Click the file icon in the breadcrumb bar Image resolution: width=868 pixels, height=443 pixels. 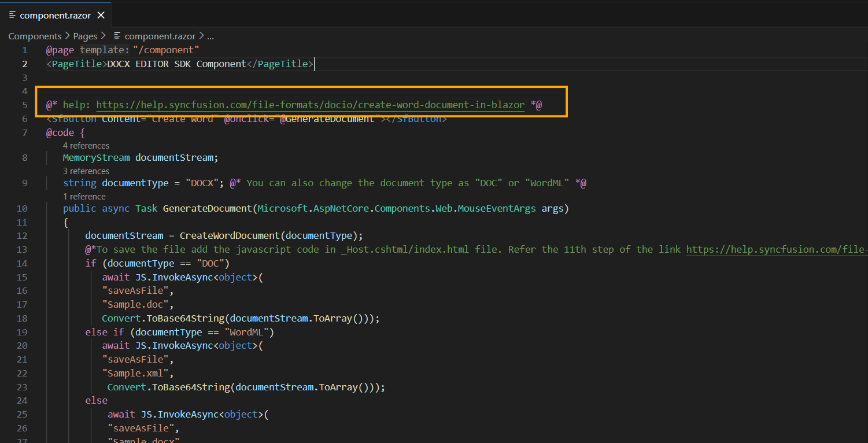point(118,36)
